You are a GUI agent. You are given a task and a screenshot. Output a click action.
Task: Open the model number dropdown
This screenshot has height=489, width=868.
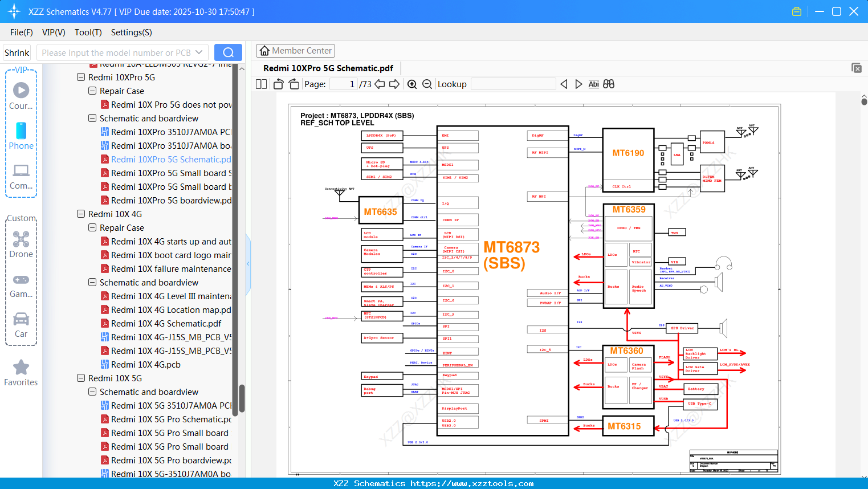pyautogui.click(x=199, y=52)
